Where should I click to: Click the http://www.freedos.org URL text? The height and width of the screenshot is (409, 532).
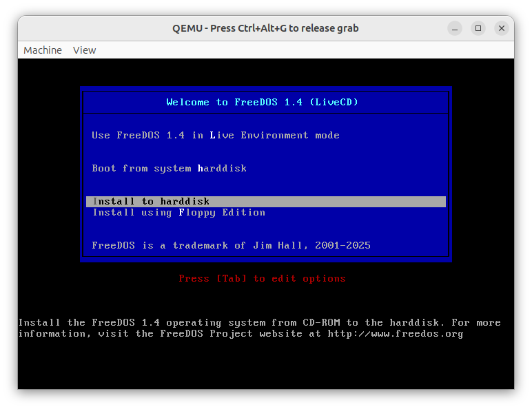point(396,334)
